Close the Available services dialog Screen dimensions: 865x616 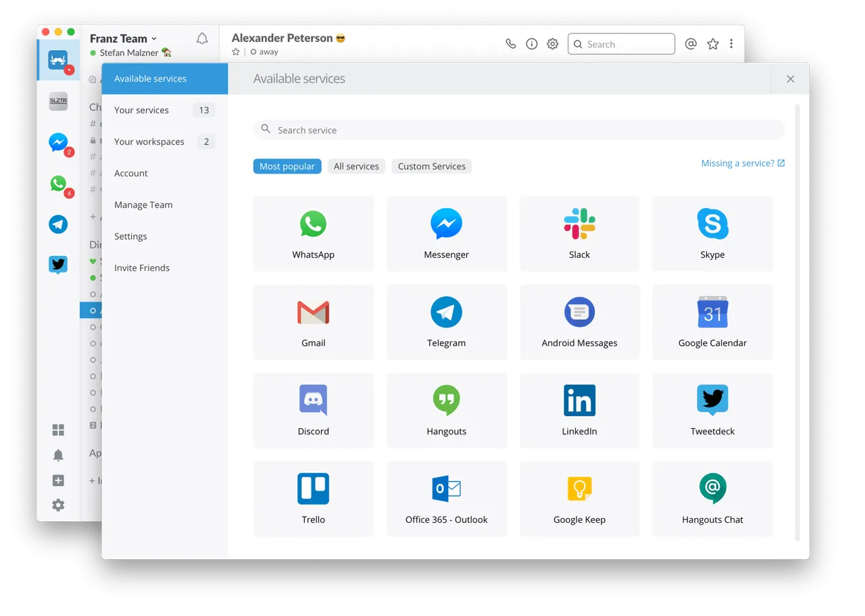790,79
